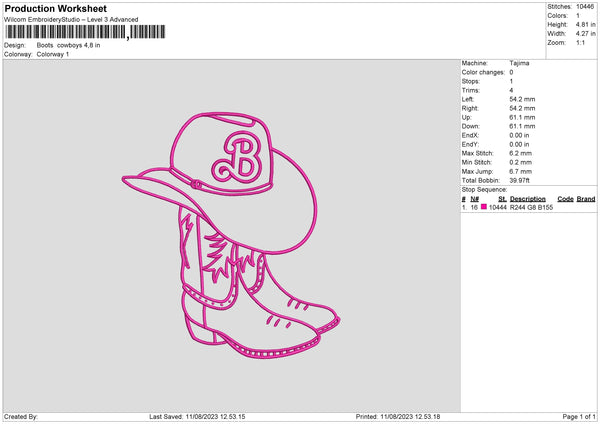
Task: Click the Brand column header
Action: click(x=586, y=199)
